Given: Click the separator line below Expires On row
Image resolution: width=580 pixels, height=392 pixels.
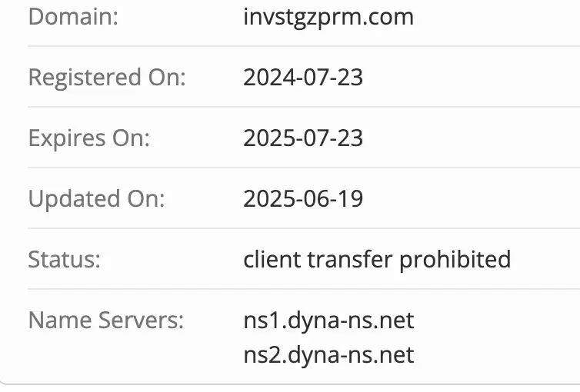Looking at the screenshot, I should pyautogui.click(x=290, y=168).
